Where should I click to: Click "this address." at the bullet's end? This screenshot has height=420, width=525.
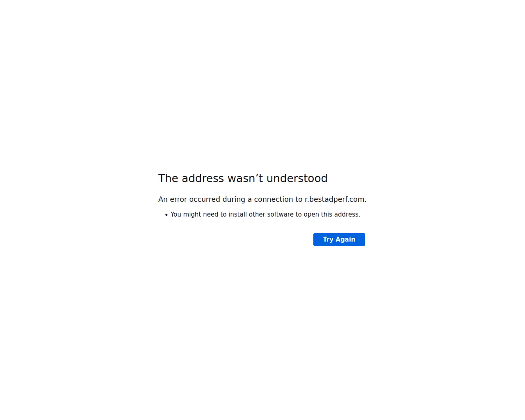[x=340, y=215]
